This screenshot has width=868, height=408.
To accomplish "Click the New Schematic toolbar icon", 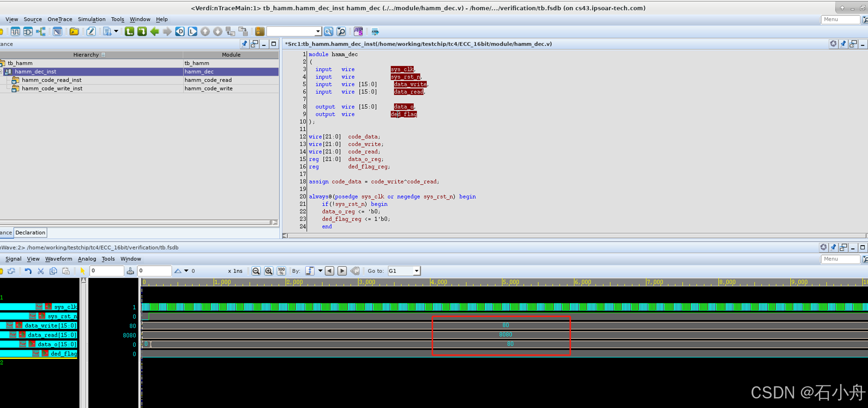I will (x=28, y=31).
